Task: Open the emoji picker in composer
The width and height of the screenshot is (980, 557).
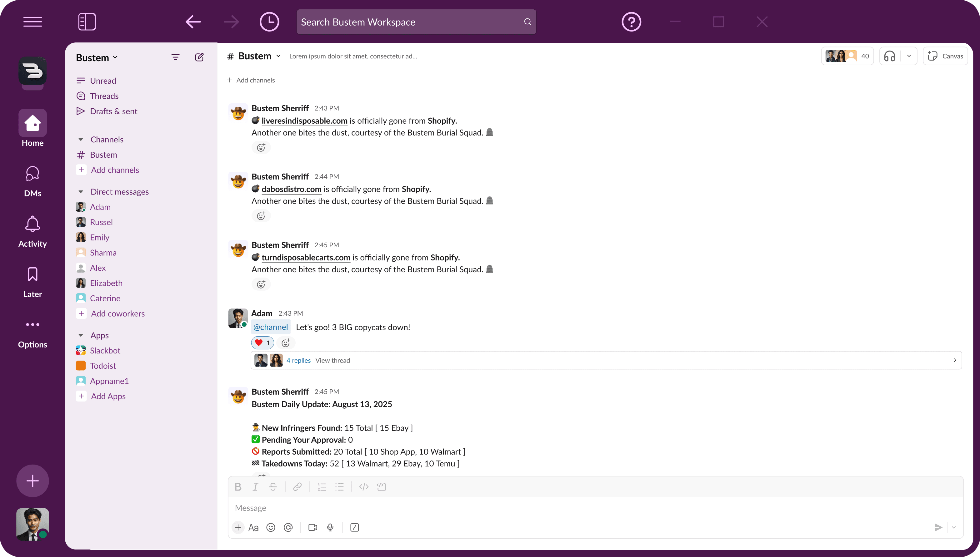Action: pos(271,528)
